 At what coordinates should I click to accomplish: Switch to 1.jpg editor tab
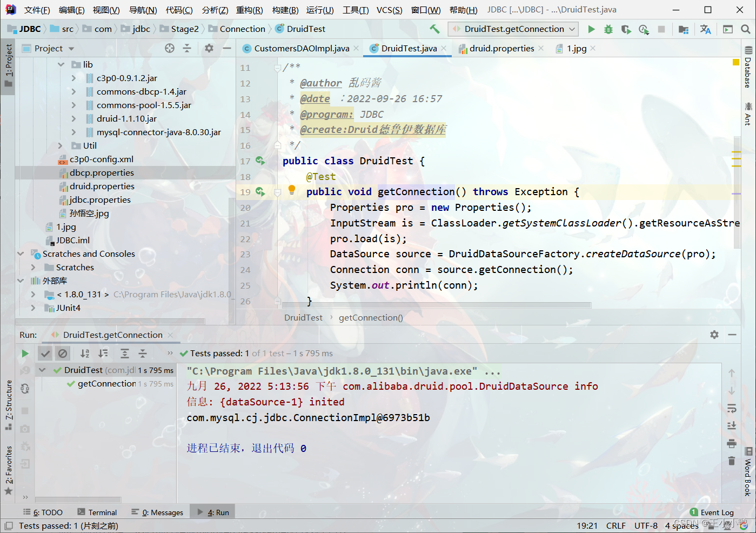pyautogui.click(x=577, y=48)
